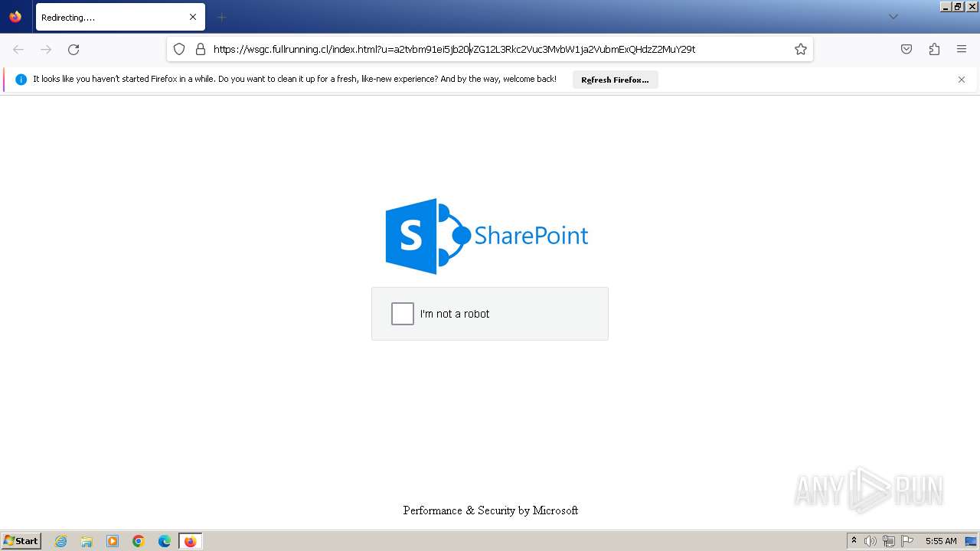Click the I'm not a robot label
The image size is (980, 551).
(x=455, y=314)
